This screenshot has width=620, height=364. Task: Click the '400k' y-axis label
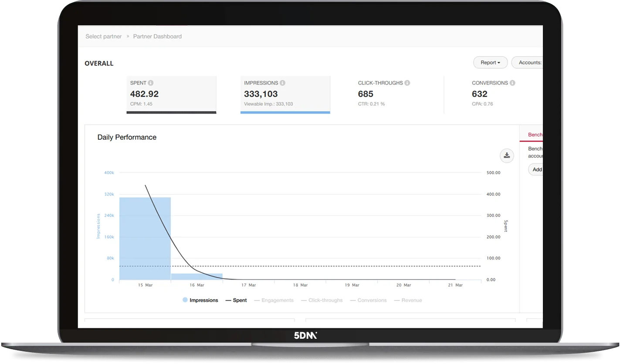tap(109, 173)
